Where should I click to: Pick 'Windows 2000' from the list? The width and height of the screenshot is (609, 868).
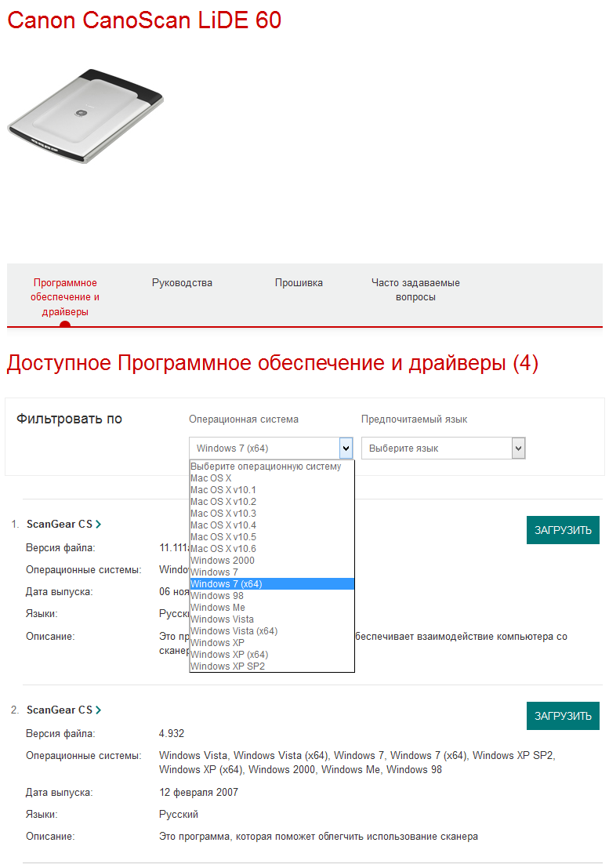click(x=272, y=560)
